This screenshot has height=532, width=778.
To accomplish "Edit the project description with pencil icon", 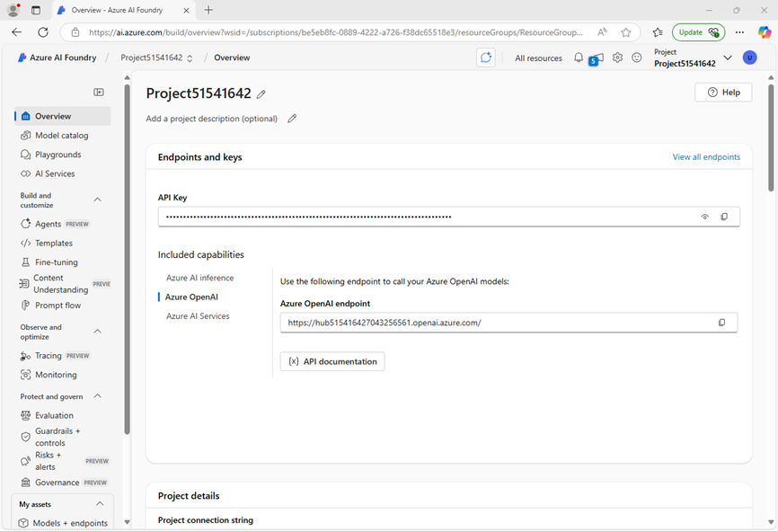I will (x=292, y=118).
